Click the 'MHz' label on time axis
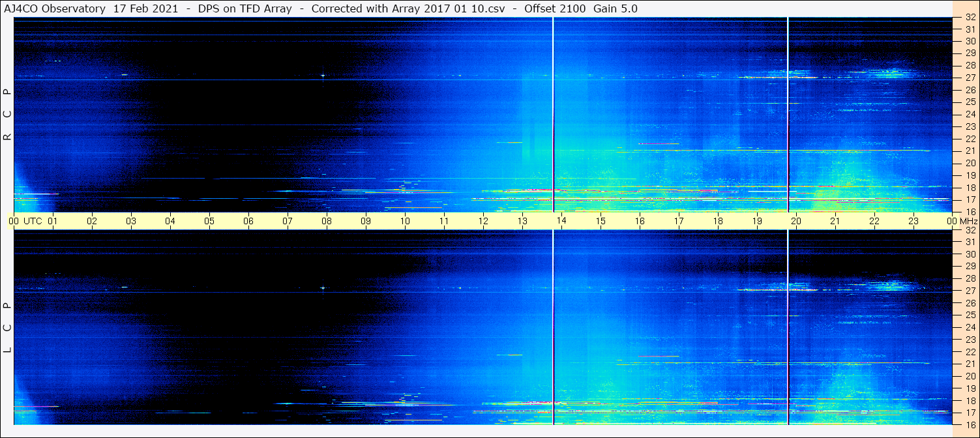 (x=968, y=221)
